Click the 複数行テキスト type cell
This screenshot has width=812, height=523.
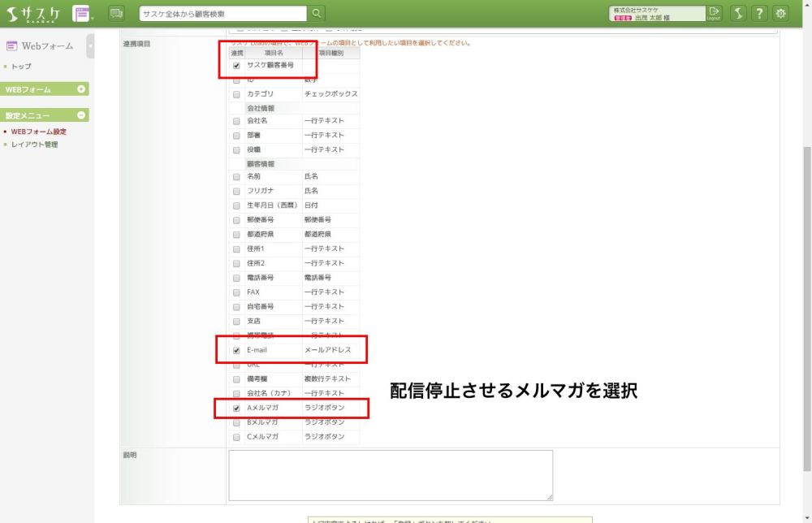pos(327,379)
